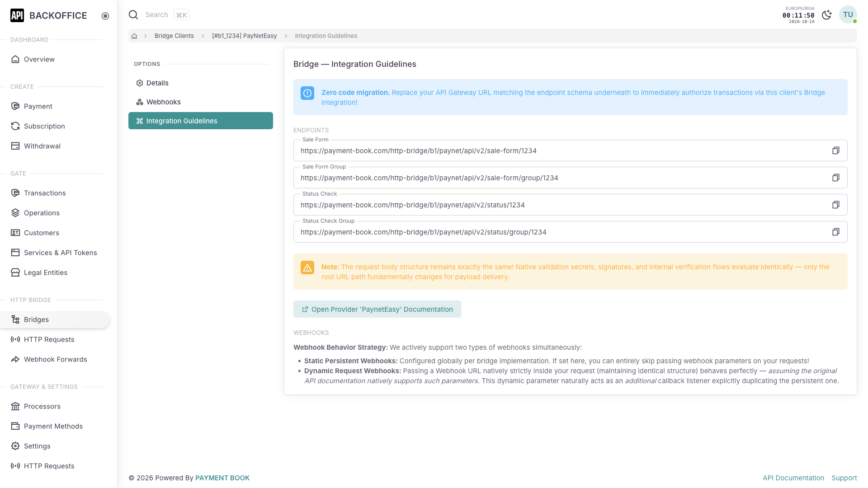Open Webhook Forwards
This screenshot has width=868, height=488.
click(x=55, y=359)
